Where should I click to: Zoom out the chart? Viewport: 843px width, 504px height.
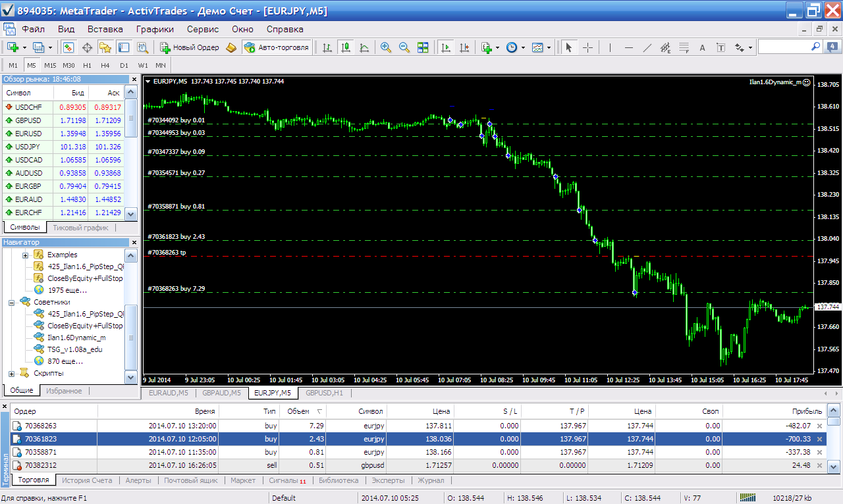click(404, 47)
